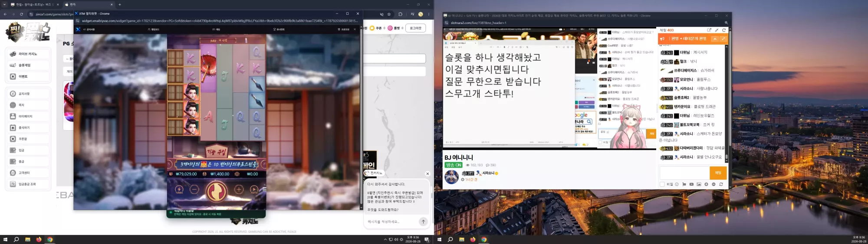This screenshot has height=244, width=868.
Task: Click the video icon in chat toolbar
Action: (x=691, y=184)
